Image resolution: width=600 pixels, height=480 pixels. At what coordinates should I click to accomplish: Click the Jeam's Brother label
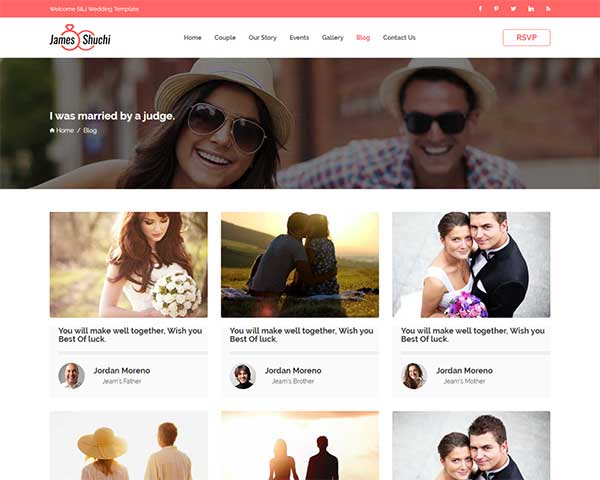click(x=293, y=381)
